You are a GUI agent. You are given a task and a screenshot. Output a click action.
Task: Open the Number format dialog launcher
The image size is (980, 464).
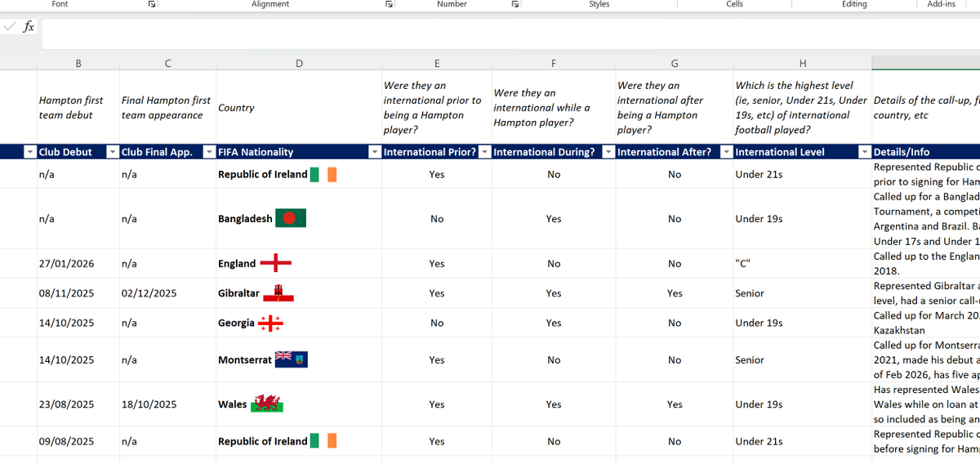pyautogui.click(x=514, y=5)
